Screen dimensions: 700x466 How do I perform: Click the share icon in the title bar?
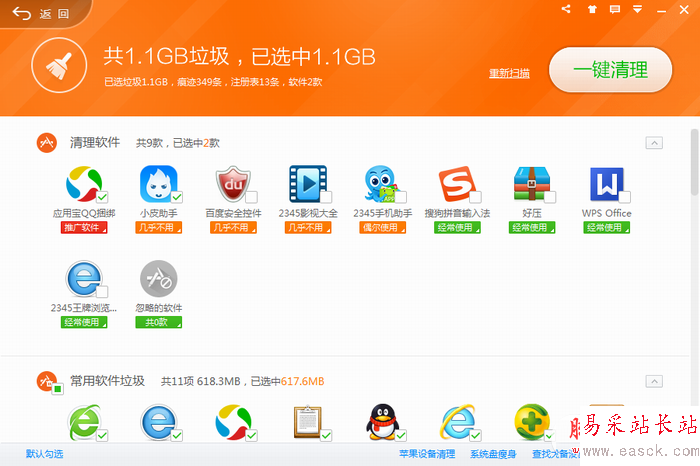point(566,9)
